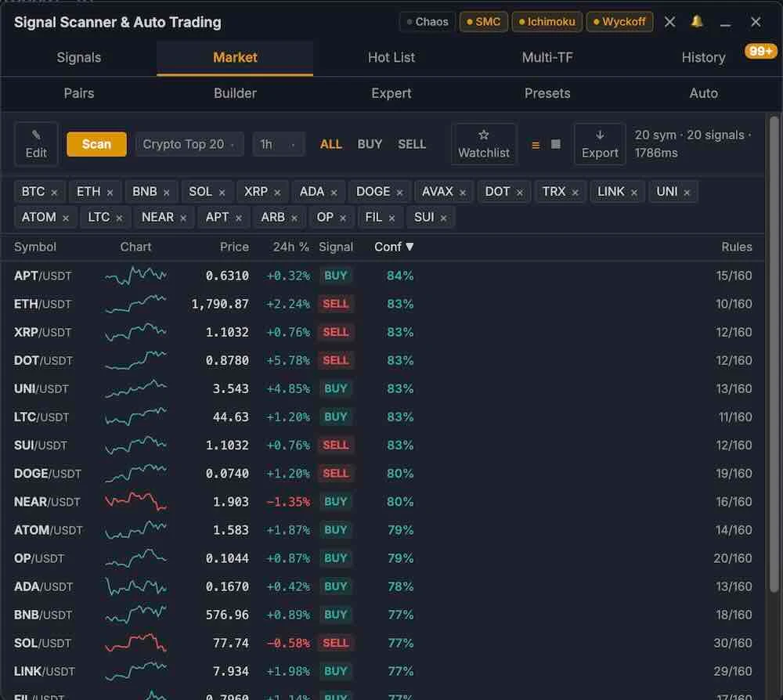Click the orange Scan button
This screenshot has width=783, height=700.
point(96,144)
